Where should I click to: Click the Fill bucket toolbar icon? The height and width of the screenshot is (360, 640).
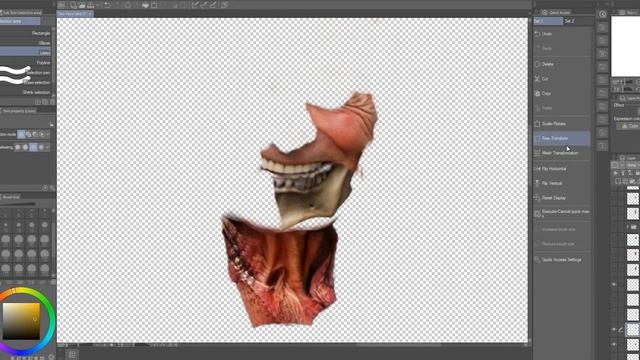click(x=145, y=5)
